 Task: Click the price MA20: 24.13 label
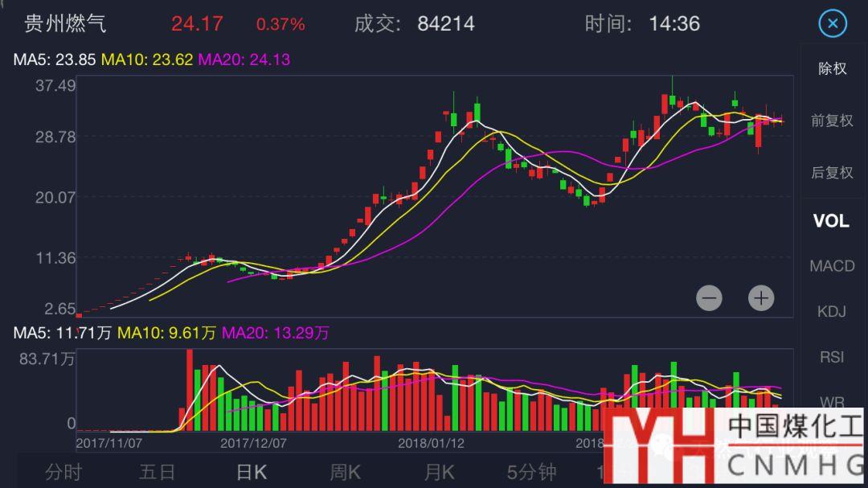click(244, 59)
